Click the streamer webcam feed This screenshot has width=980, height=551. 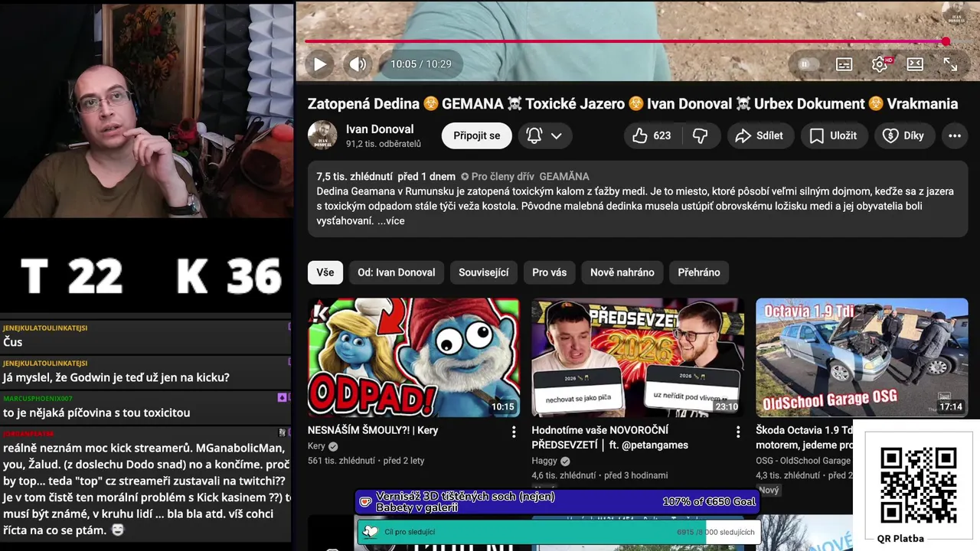(146, 109)
